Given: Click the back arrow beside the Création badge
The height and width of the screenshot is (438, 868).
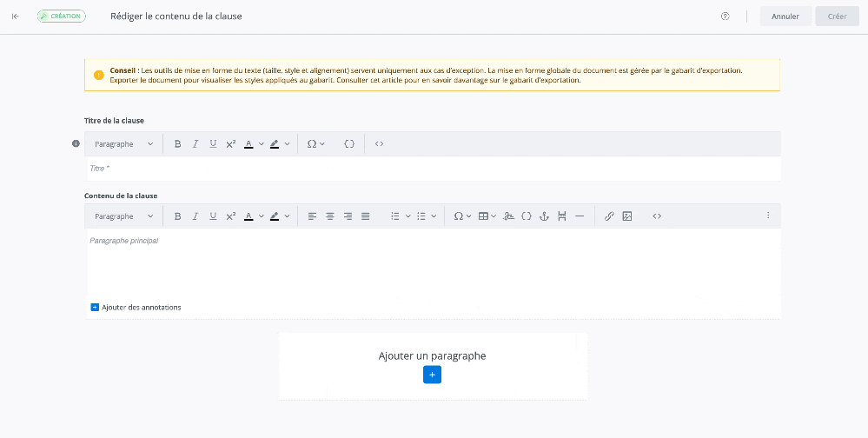Looking at the screenshot, I should click(16, 17).
